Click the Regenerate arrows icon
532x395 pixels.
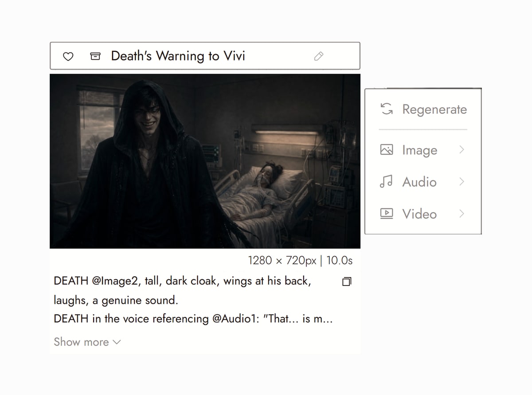click(387, 109)
